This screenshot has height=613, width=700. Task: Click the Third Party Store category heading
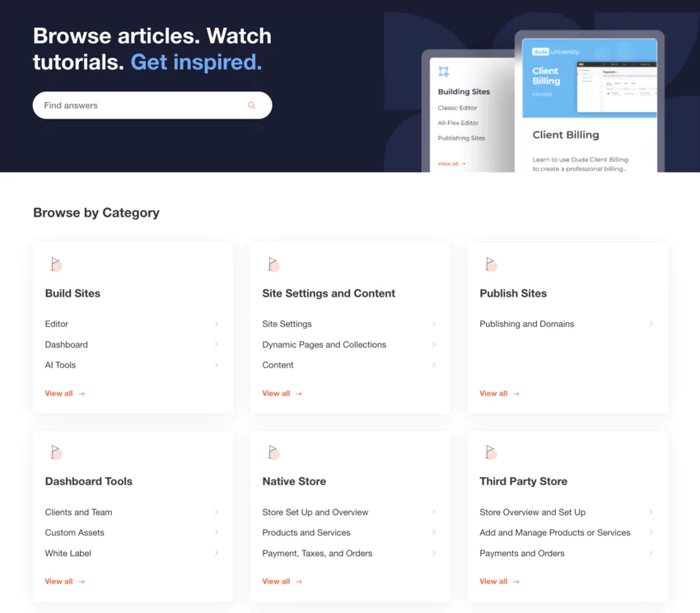tap(524, 481)
